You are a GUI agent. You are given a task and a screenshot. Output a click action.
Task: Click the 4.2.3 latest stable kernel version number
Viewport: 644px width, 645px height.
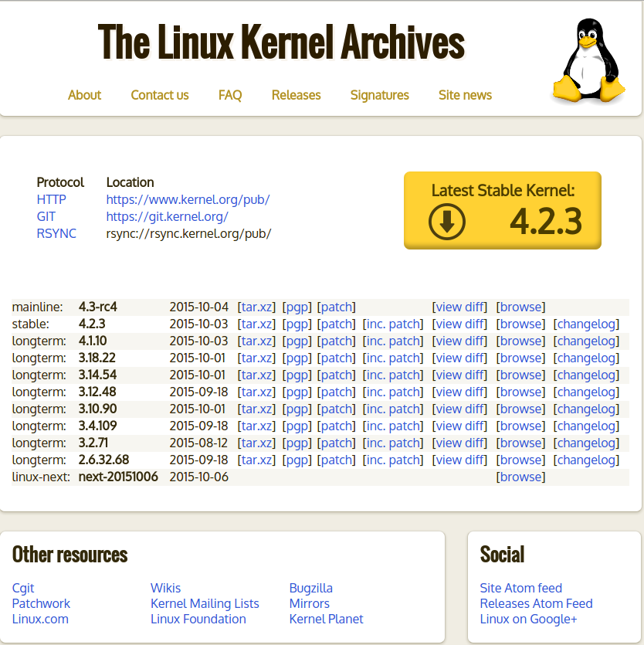coord(546,221)
